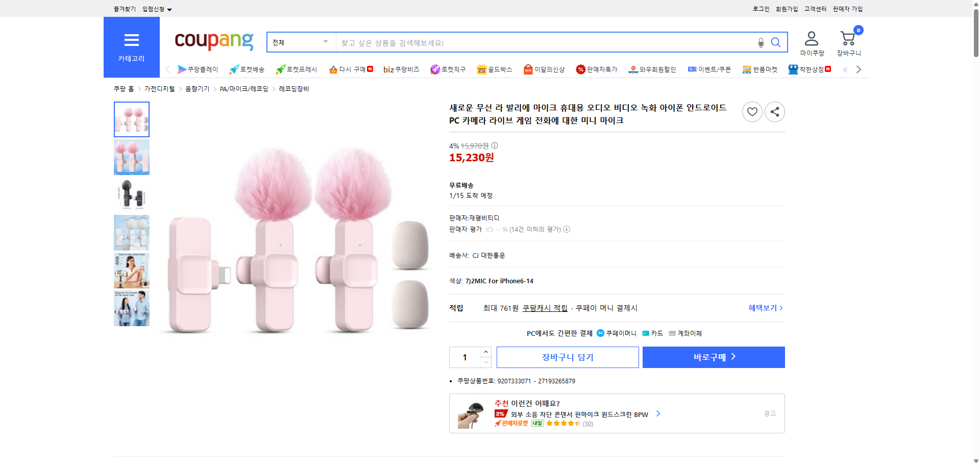Toggle the wishlist heart on this product
Image resolution: width=980 pixels, height=465 pixels.
751,111
